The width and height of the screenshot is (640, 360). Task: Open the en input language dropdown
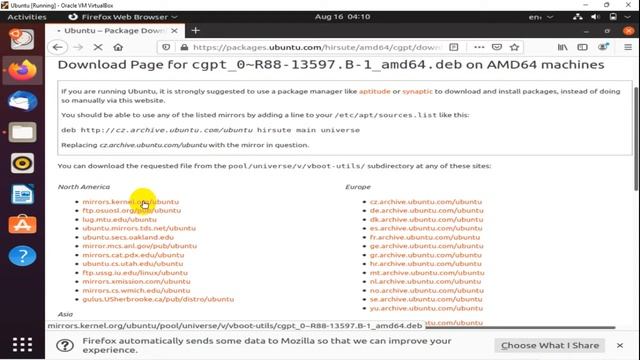[x=540, y=17]
